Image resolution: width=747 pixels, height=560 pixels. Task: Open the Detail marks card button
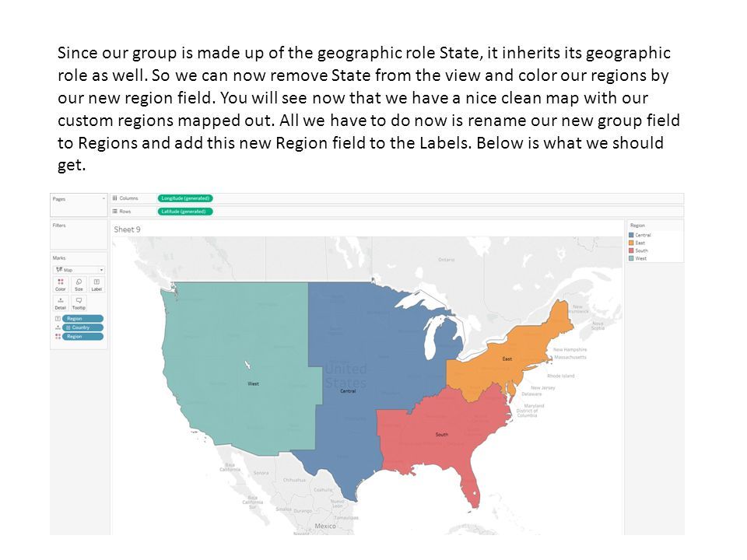coord(61,303)
